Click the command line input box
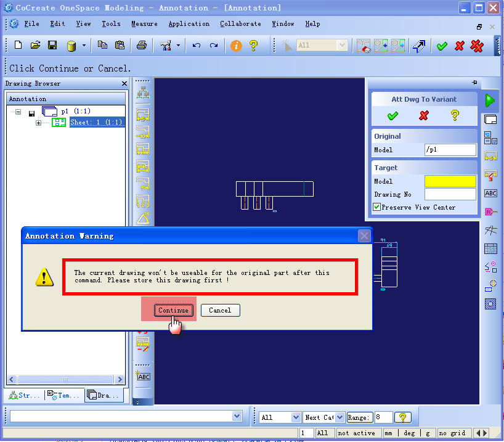Viewport: 504px width, 442px height. click(121, 416)
